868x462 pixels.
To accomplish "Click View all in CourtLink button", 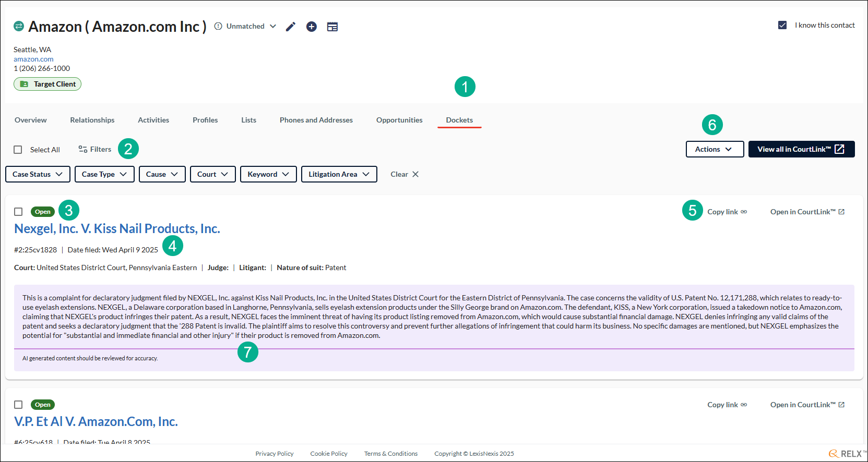I will (x=802, y=149).
